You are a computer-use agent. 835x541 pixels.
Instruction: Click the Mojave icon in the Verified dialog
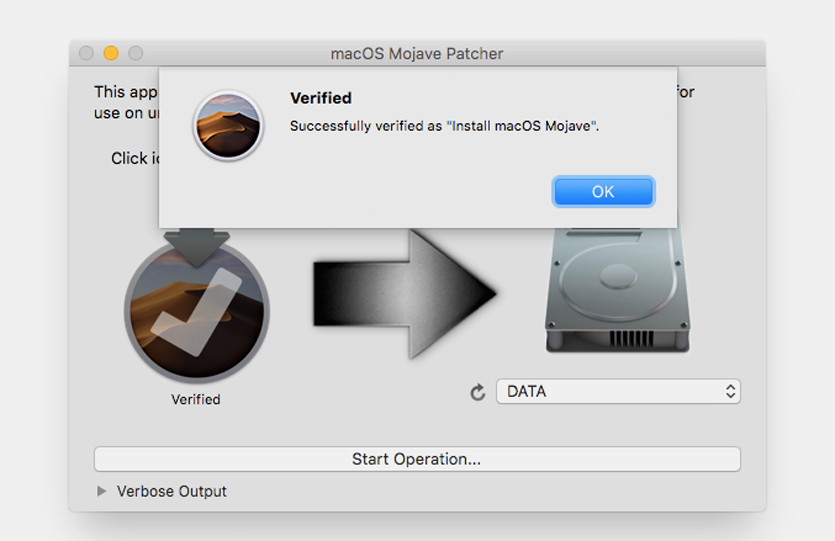point(228,126)
